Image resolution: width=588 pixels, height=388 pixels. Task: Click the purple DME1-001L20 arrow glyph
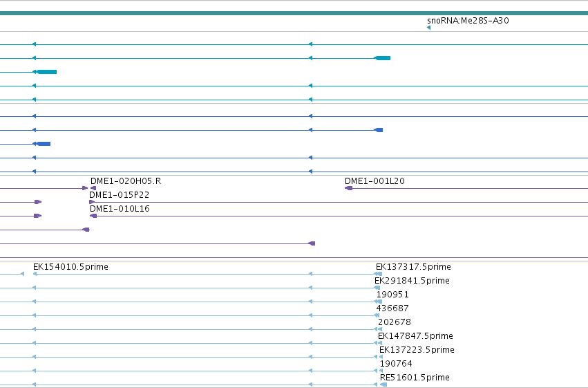pyautogui.click(x=348, y=188)
